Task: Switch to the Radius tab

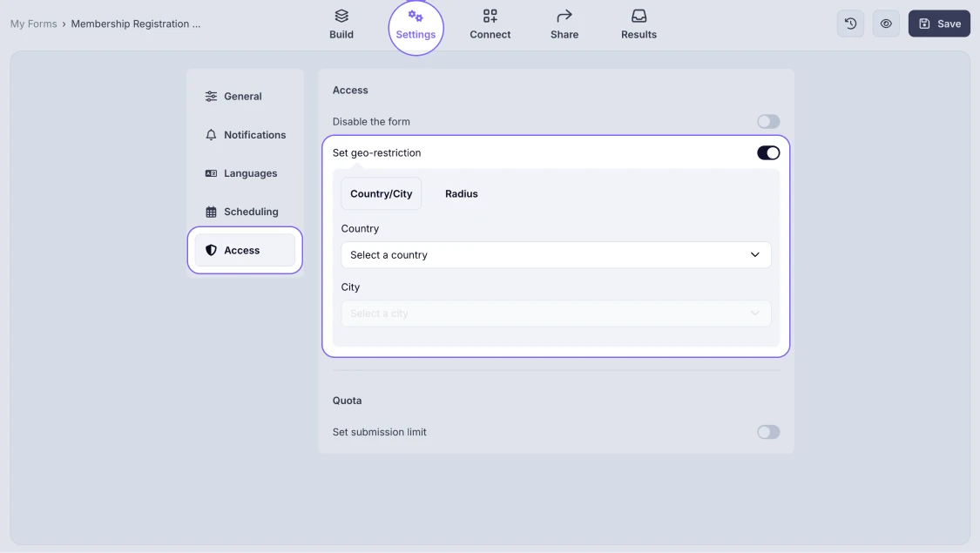Action: coord(461,194)
